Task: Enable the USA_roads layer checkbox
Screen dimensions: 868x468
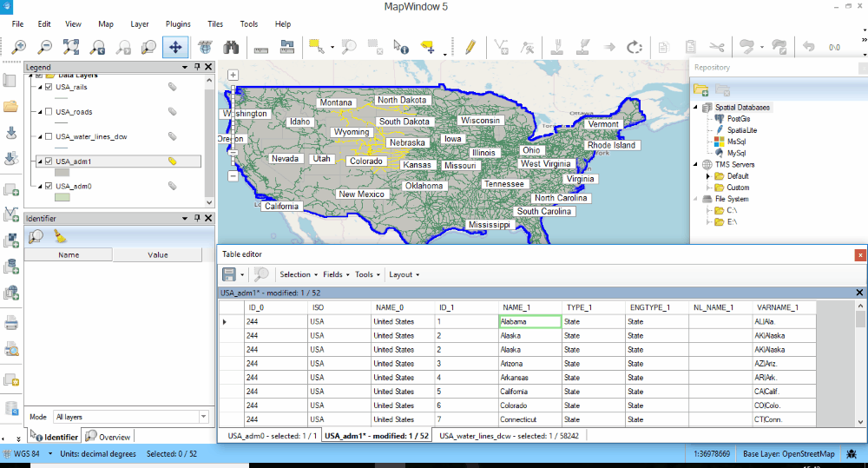Action: [x=49, y=112]
